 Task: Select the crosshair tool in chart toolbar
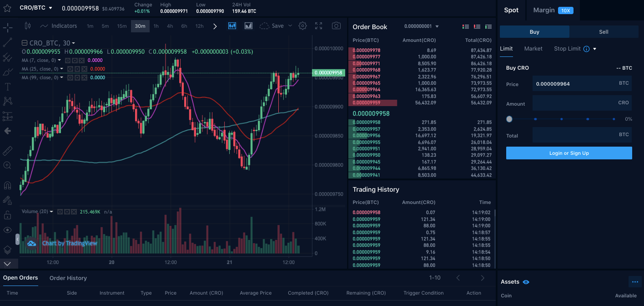tap(7, 27)
